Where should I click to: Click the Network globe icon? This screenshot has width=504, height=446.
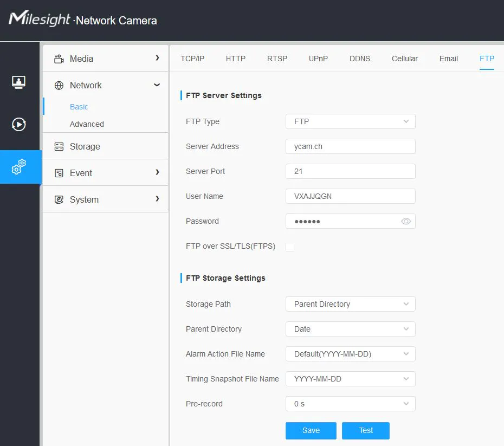(59, 85)
